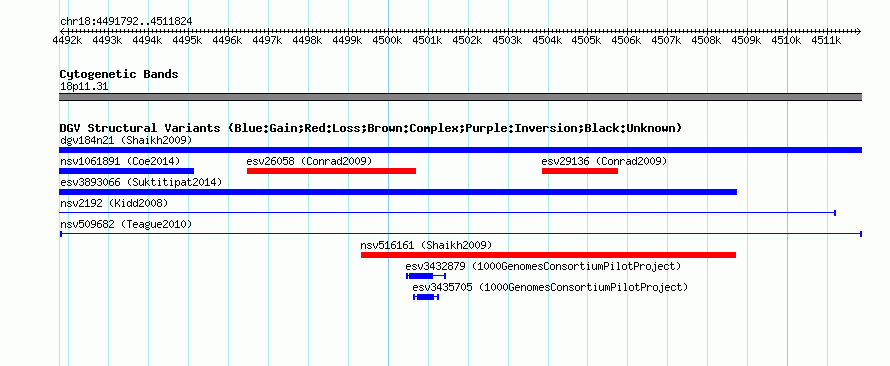Click the 4500k ruler tick label
Viewport: 890px width, 366px height.
(x=388, y=40)
